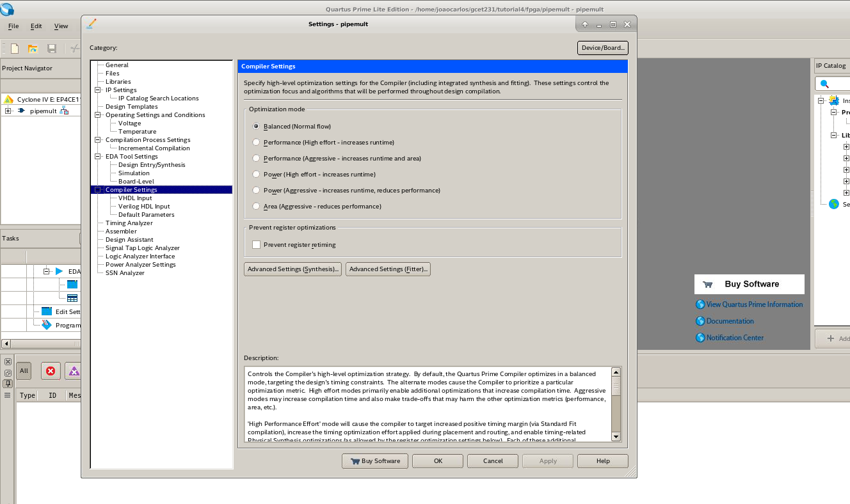This screenshot has height=504, width=850.
Task: Click Buy Software button in dialog
Action: point(375,461)
